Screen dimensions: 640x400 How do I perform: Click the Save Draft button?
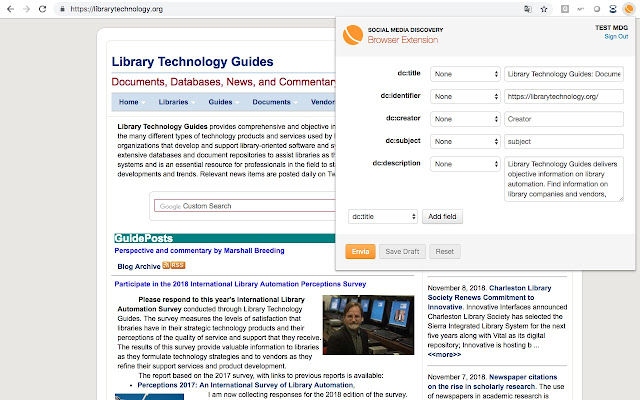click(402, 251)
